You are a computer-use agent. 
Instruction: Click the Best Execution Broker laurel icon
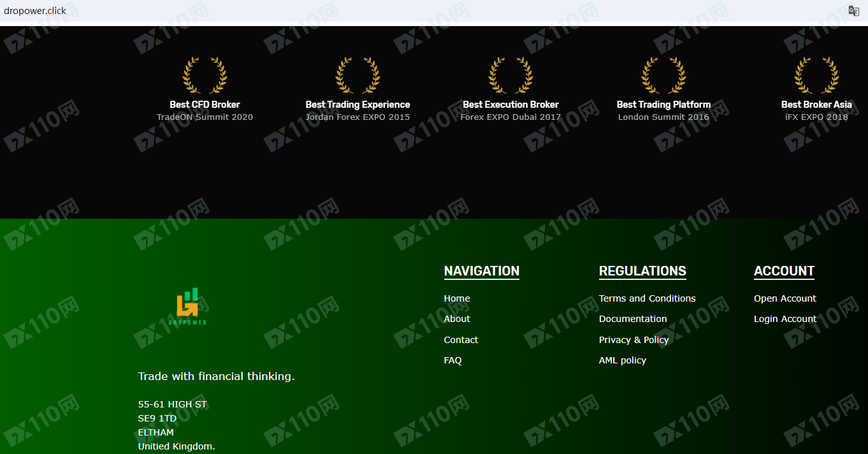(510, 75)
